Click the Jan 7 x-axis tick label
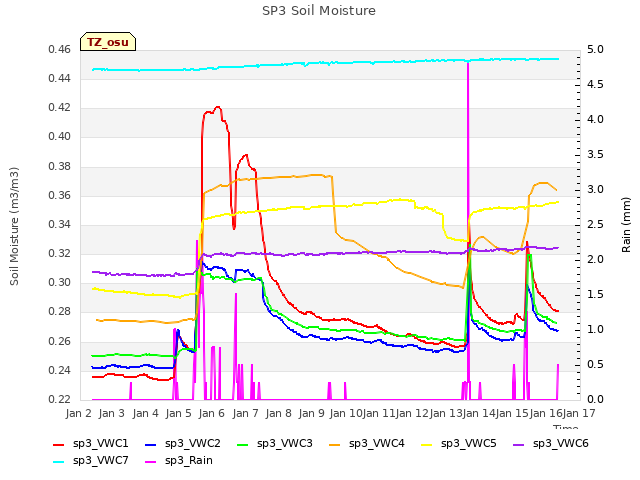 tap(245, 413)
